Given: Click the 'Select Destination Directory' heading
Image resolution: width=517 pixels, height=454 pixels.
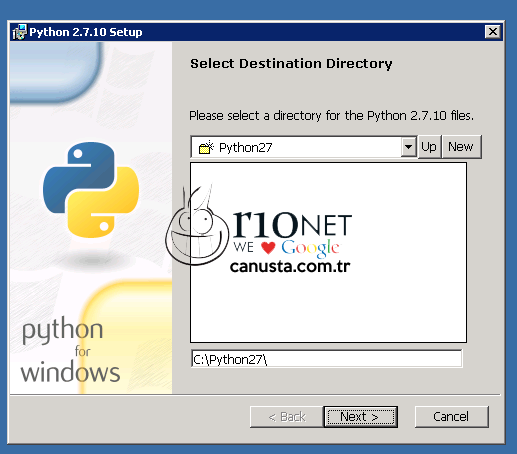Looking at the screenshot, I should point(291,64).
